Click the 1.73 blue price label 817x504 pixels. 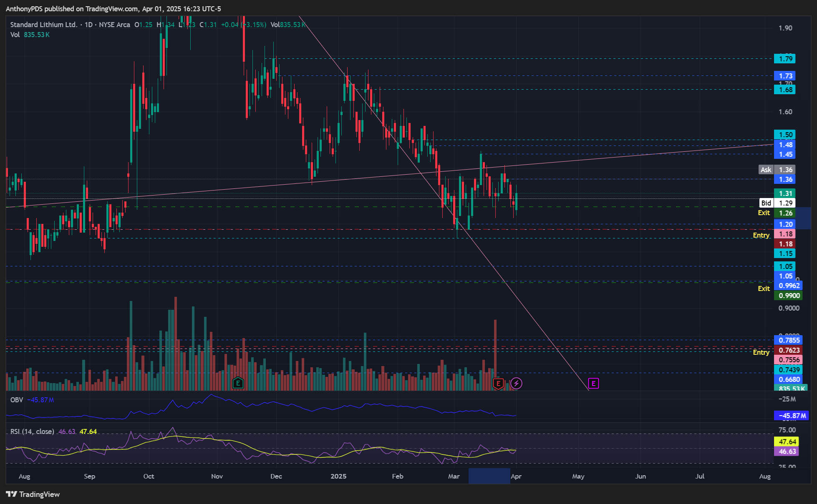(x=784, y=76)
